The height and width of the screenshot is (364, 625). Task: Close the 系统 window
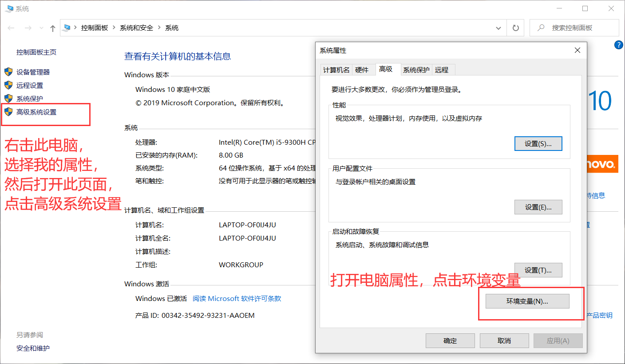pos(611,8)
